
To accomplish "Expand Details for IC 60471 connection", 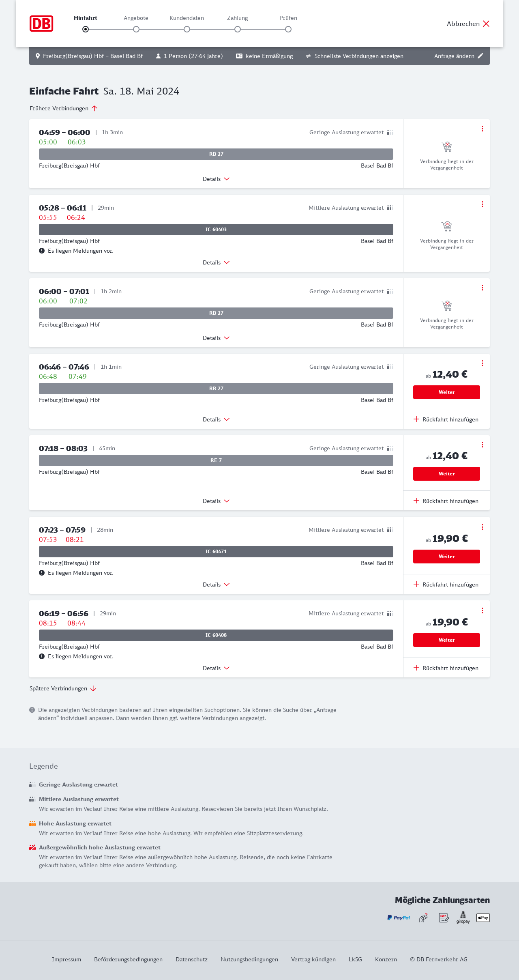I will [216, 585].
